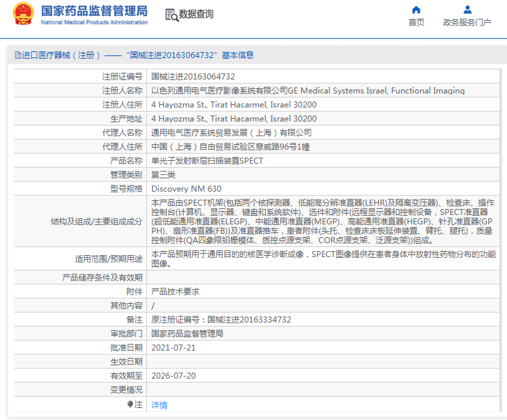Click registrant name GE Medical Systems Israel
The width and height of the screenshot is (507, 420).
coord(308,91)
